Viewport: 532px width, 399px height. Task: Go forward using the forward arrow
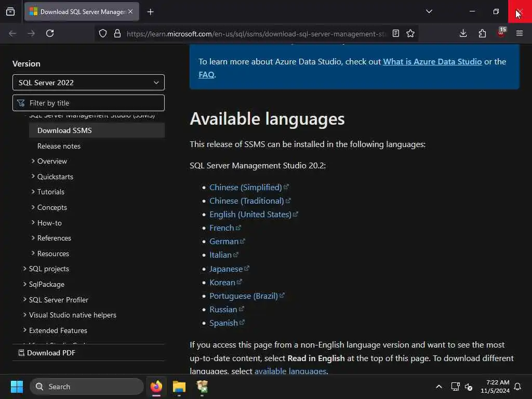(x=31, y=33)
